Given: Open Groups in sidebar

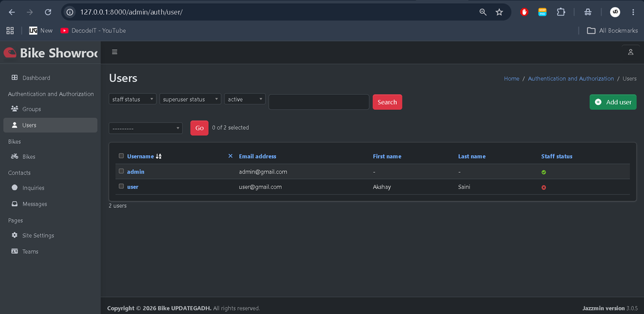Looking at the screenshot, I should coord(50,109).
